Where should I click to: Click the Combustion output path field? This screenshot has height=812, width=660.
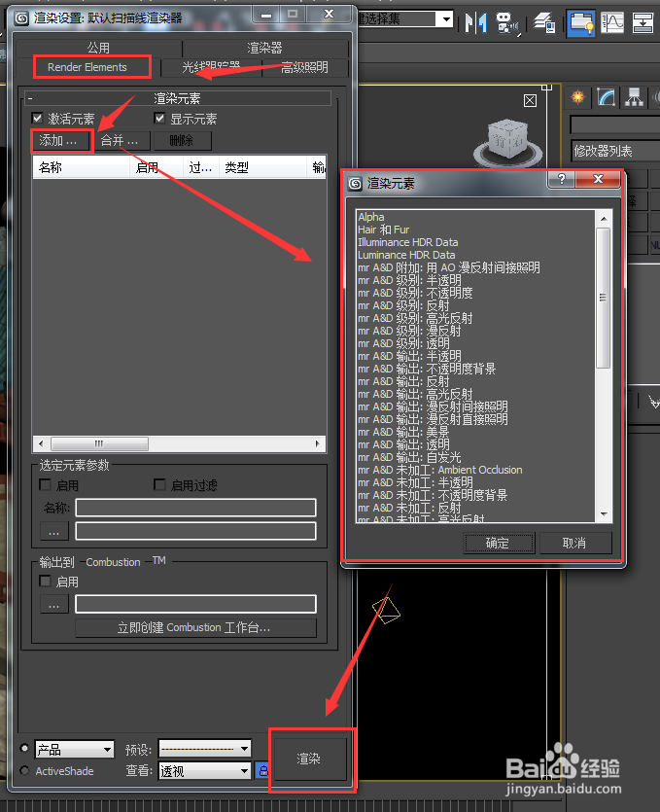click(195, 604)
